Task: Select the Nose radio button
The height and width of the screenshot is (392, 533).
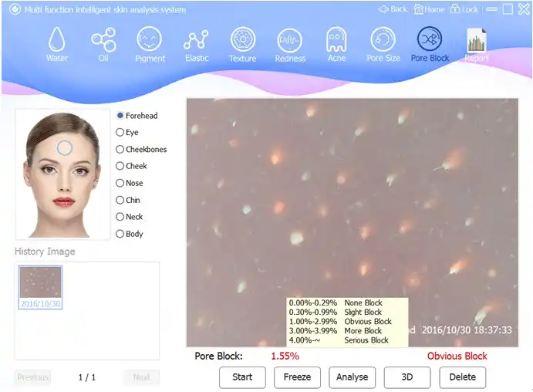Action: (129, 183)
